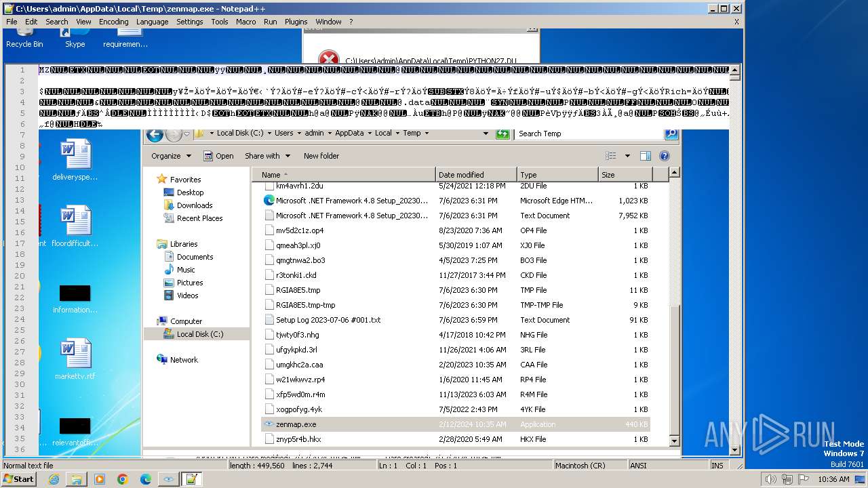Click the Explorer help question-mark icon
Viewport: 868px width, 488px height.
pyautogui.click(x=665, y=156)
